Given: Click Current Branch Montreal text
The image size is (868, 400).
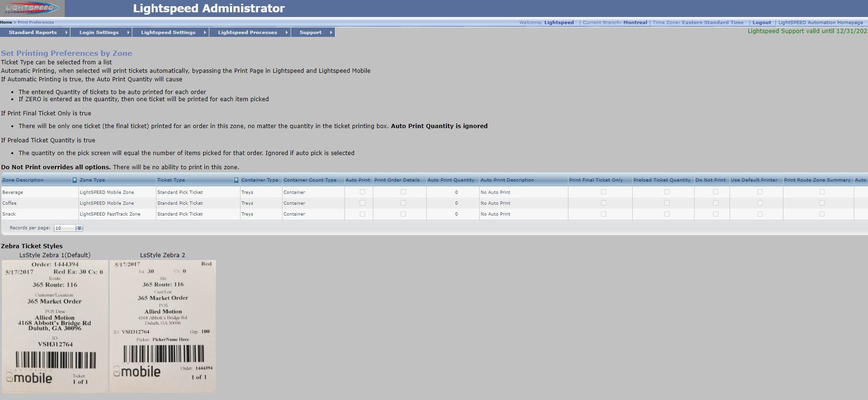Looking at the screenshot, I should 615,22.
